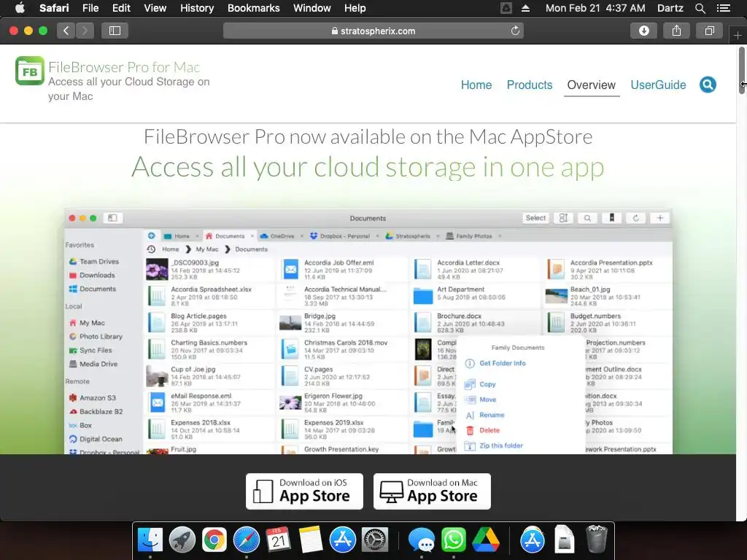Open the View menu
Screen dimensions: 747x560
[x=155, y=8]
